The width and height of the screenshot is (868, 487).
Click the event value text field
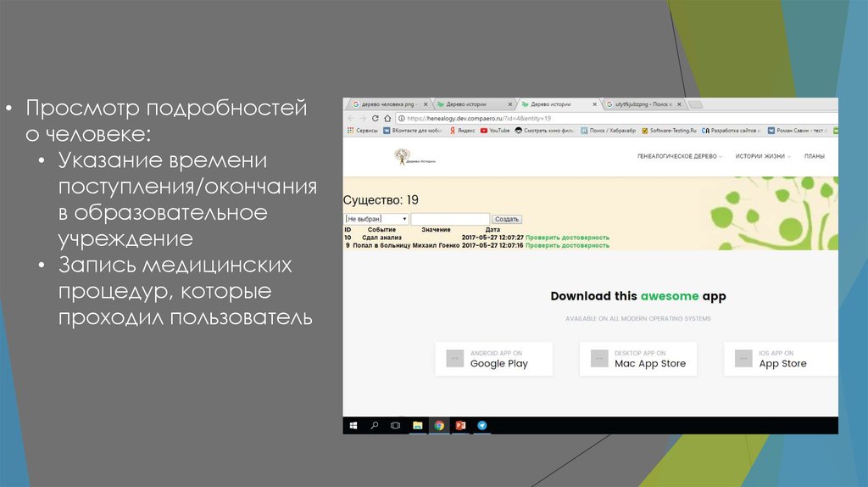(450, 219)
